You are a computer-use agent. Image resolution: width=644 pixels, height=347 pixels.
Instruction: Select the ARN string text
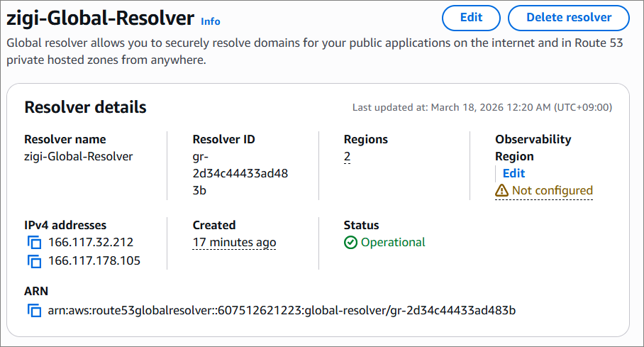(282, 310)
